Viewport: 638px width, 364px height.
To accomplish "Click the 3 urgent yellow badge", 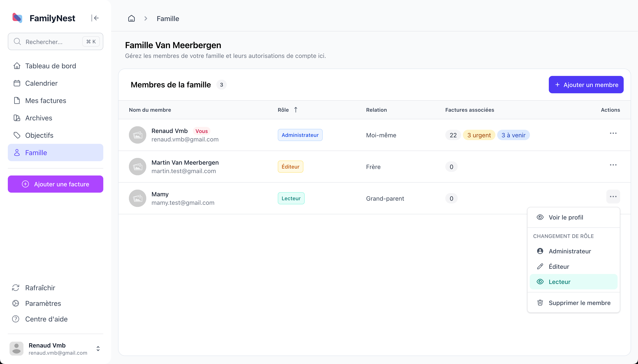I will (479, 135).
